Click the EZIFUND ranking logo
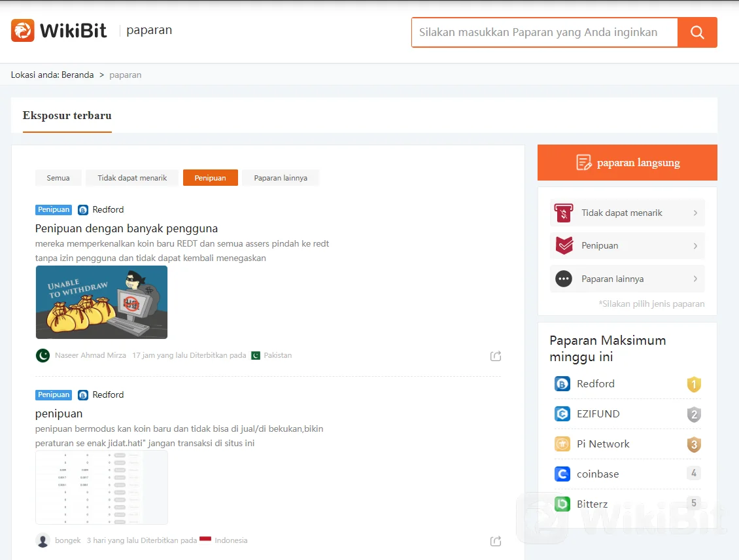The width and height of the screenshot is (739, 560). click(x=562, y=414)
